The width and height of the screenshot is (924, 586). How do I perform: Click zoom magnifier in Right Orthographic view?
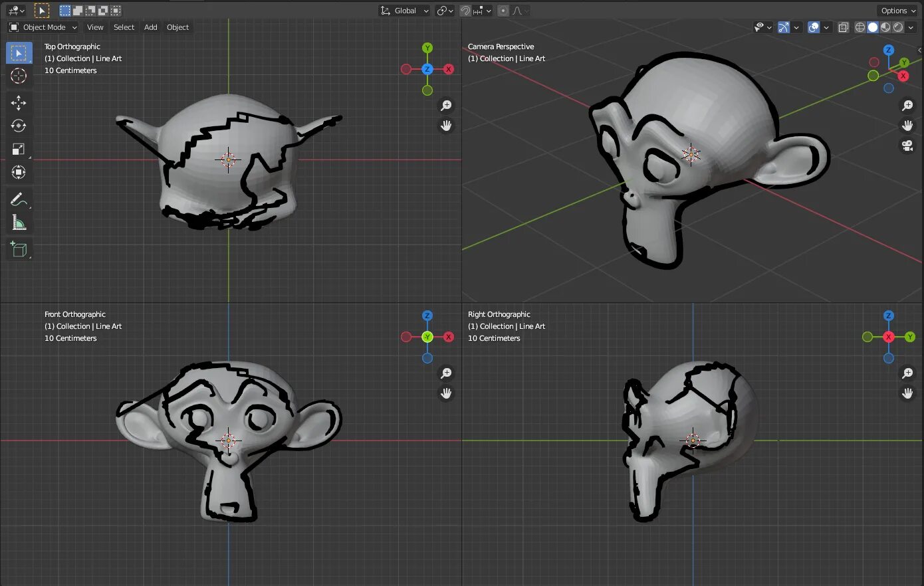907,373
